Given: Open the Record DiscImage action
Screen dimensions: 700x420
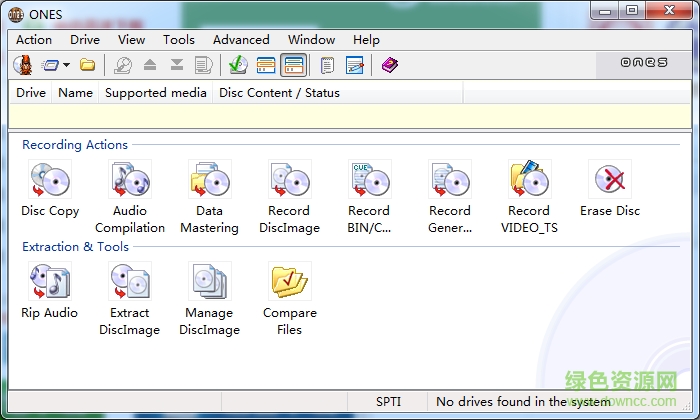Looking at the screenshot, I should (289, 181).
